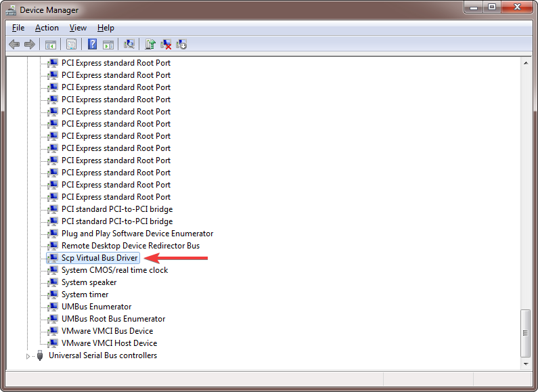Screen dimensions: 538x392
Task: Click the Device Manager title bar icon
Action: (11, 10)
